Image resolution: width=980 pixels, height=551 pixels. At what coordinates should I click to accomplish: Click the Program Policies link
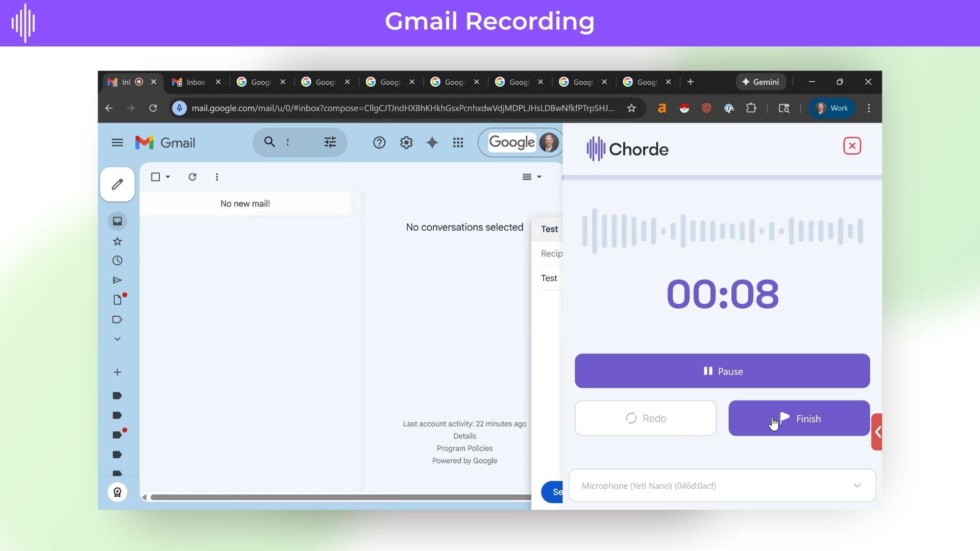coord(464,448)
